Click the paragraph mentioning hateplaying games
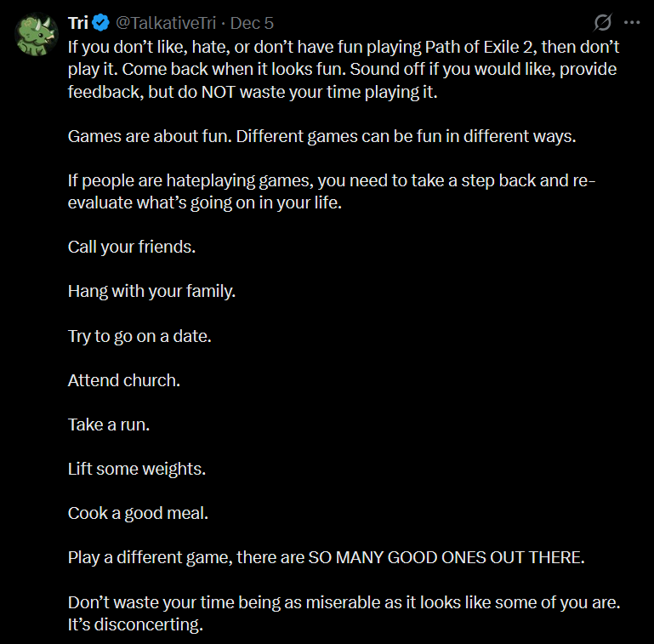 pos(332,191)
